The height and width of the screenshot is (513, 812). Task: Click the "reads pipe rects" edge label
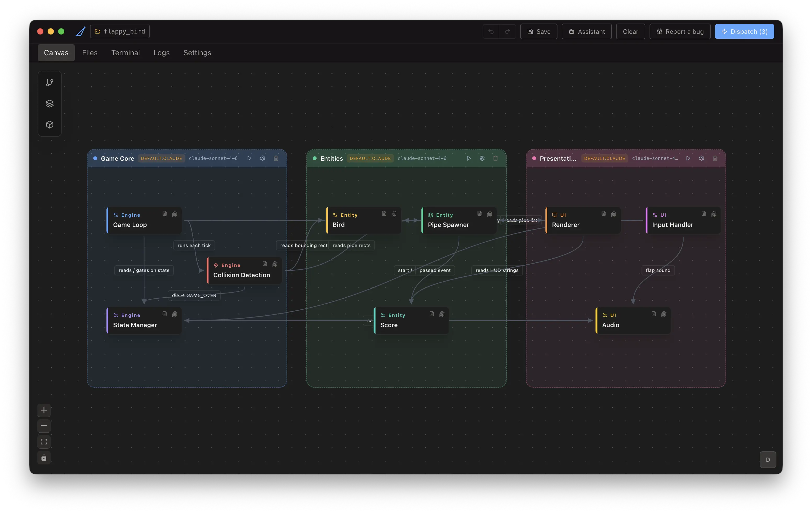[351, 245]
